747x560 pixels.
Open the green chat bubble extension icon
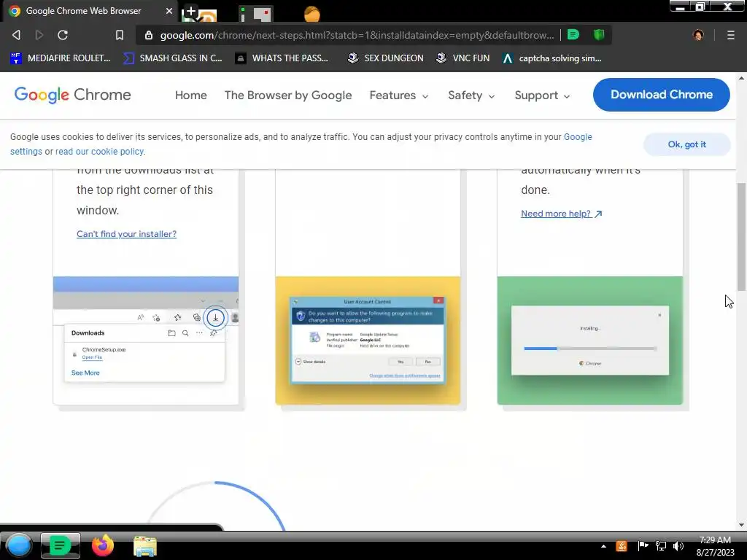tap(573, 34)
